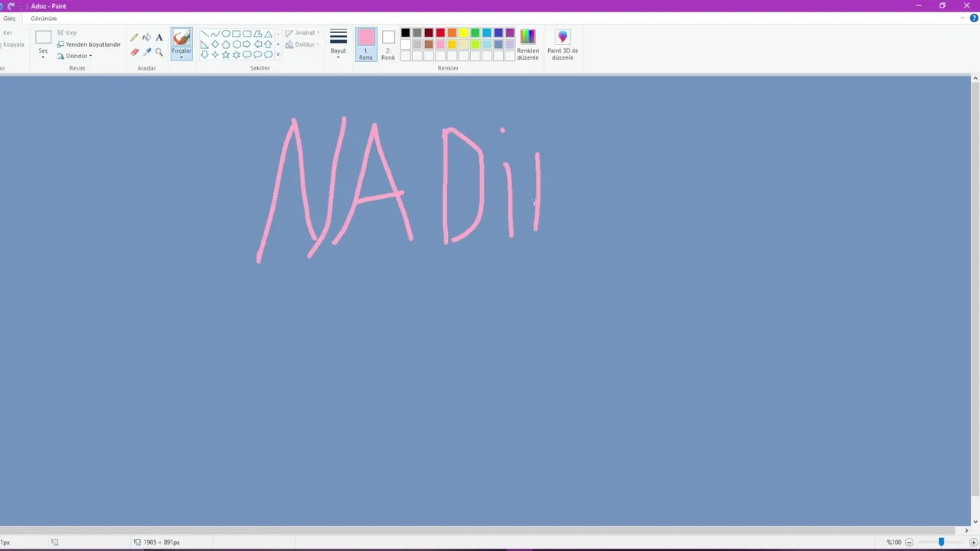The width and height of the screenshot is (980, 551).
Task: Choose the yellow color swatch
Action: [463, 33]
